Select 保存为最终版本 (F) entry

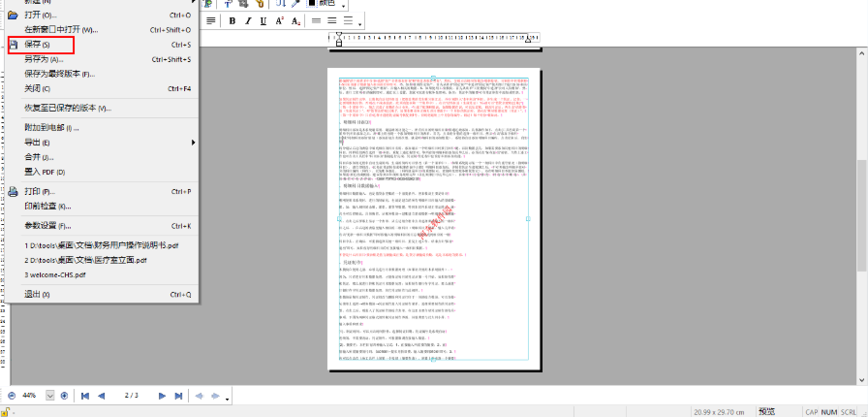[x=102, y=74]
